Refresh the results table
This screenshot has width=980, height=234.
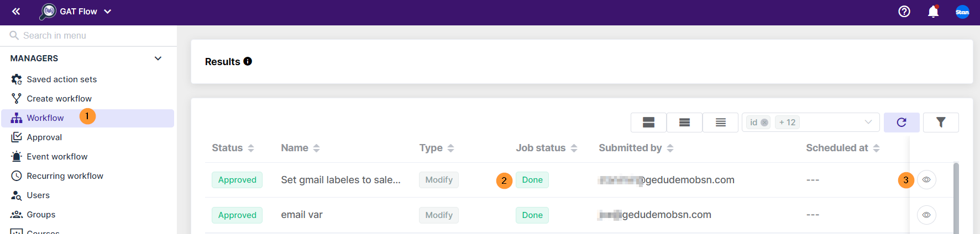[x=902, y=123]
